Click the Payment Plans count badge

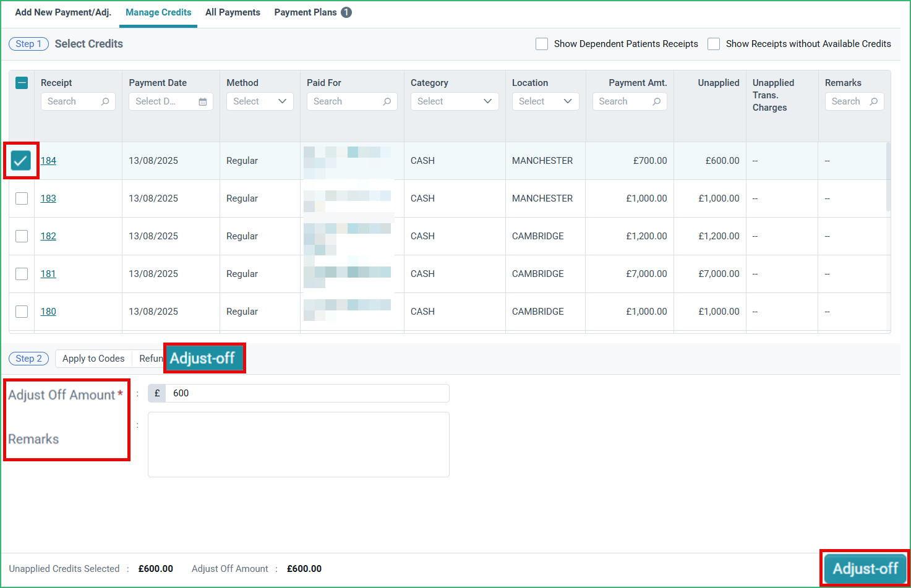coord(346,12)
